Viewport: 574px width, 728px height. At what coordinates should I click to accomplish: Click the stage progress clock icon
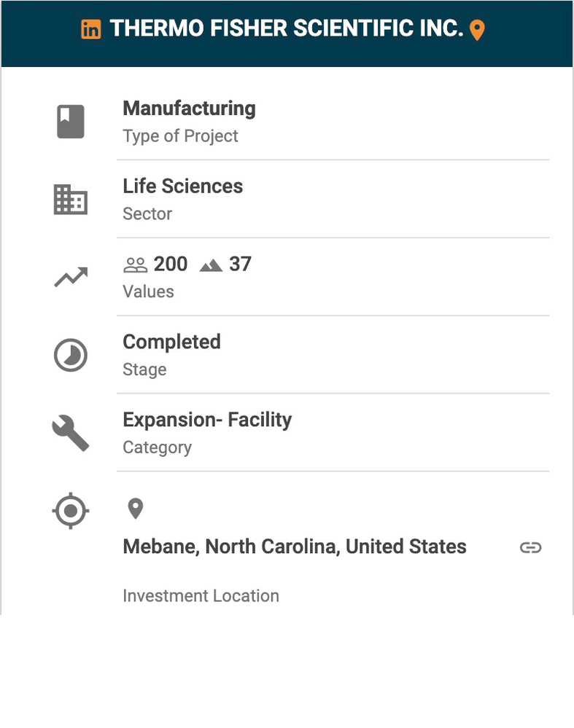[x=71, y=355]
